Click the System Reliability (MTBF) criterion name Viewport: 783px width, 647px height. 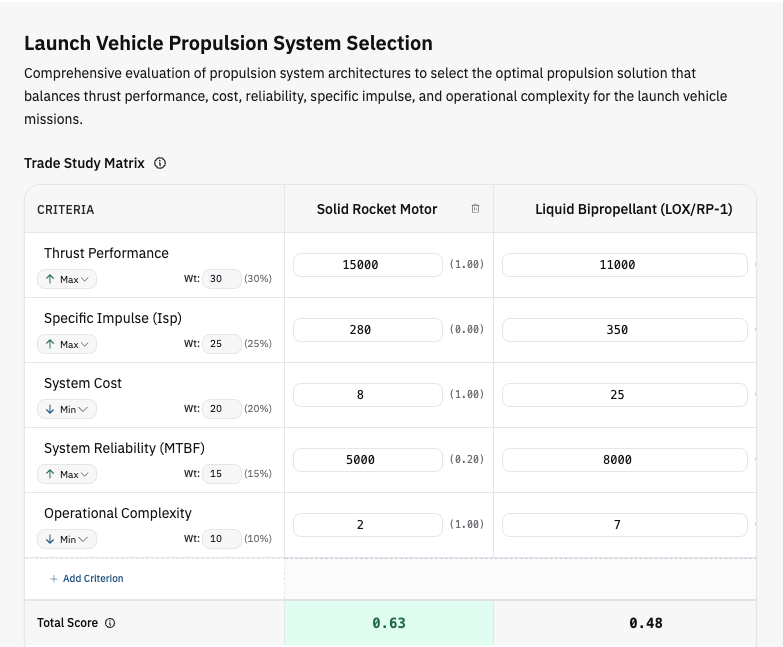(x=124, y=448)
